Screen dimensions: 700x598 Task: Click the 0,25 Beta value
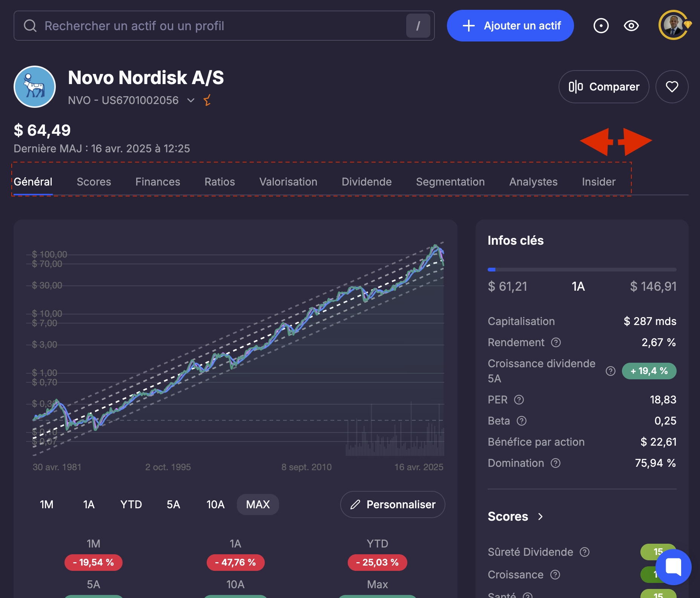(665, 421)
